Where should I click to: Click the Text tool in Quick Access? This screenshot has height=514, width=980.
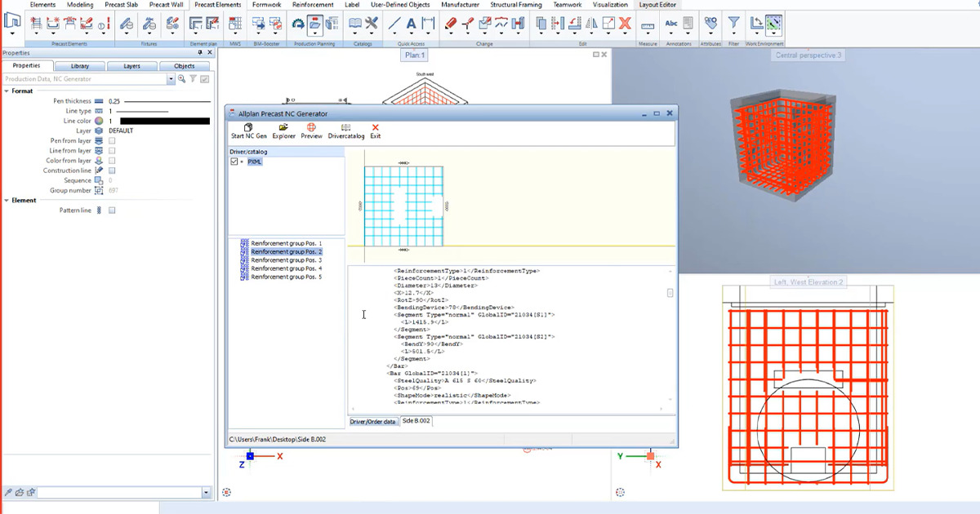pyautogui.click(x=412, y=24)
